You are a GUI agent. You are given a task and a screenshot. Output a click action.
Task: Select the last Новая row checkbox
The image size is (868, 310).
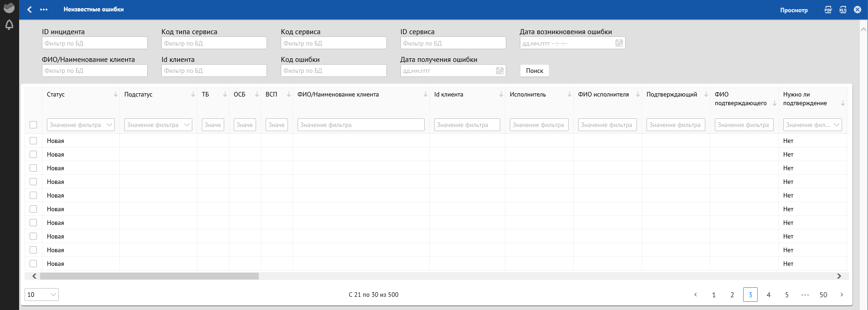[33, 264]
